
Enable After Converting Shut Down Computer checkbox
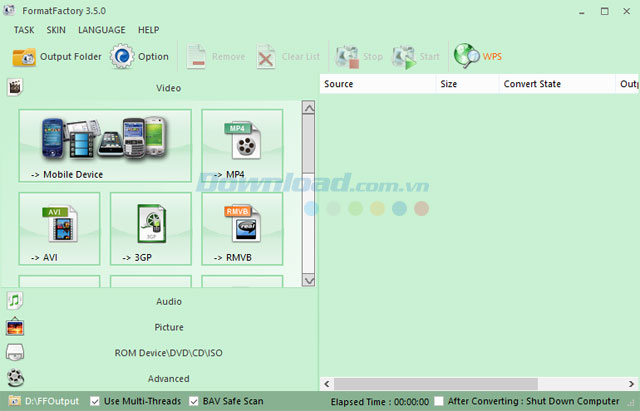(439, 401)
